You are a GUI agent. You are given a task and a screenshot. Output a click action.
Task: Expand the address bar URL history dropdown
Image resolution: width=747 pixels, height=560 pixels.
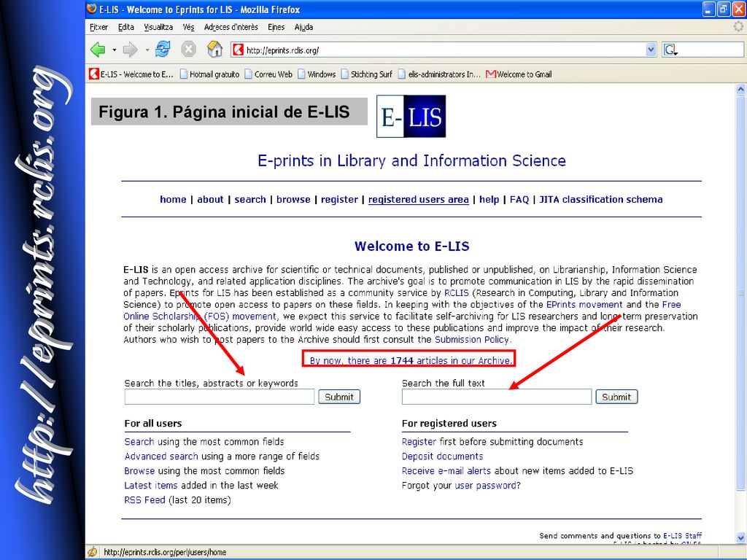tap(651, 50)
